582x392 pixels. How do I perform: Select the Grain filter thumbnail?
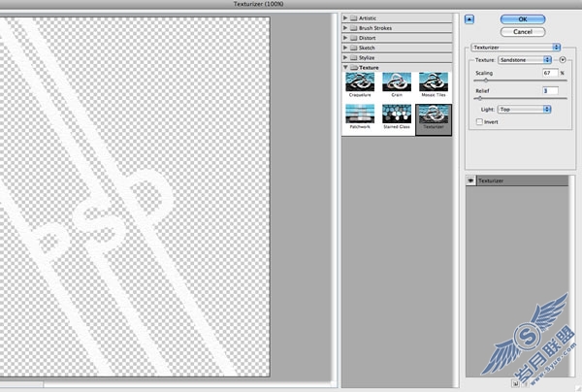(x=397, y=84)
